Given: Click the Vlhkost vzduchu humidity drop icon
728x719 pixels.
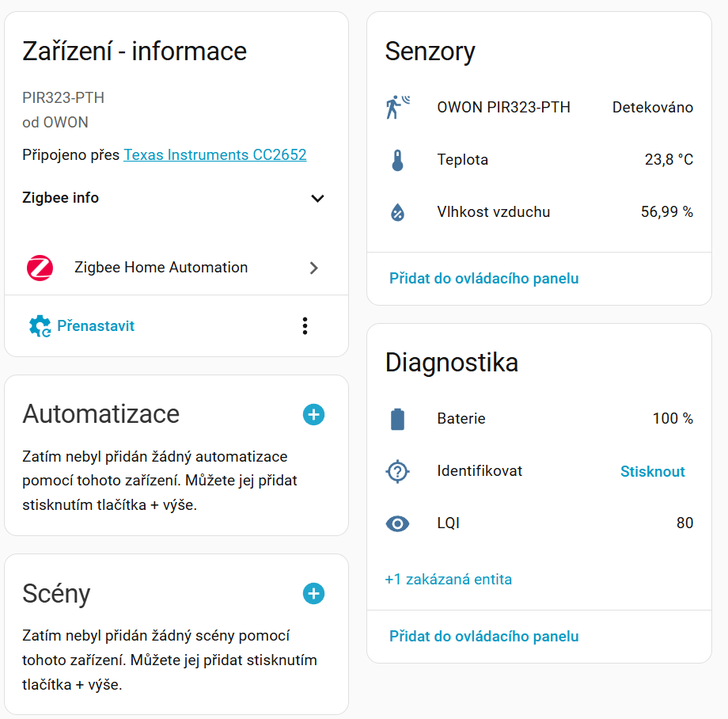Looking at the screenshot, I should (397, 212).
